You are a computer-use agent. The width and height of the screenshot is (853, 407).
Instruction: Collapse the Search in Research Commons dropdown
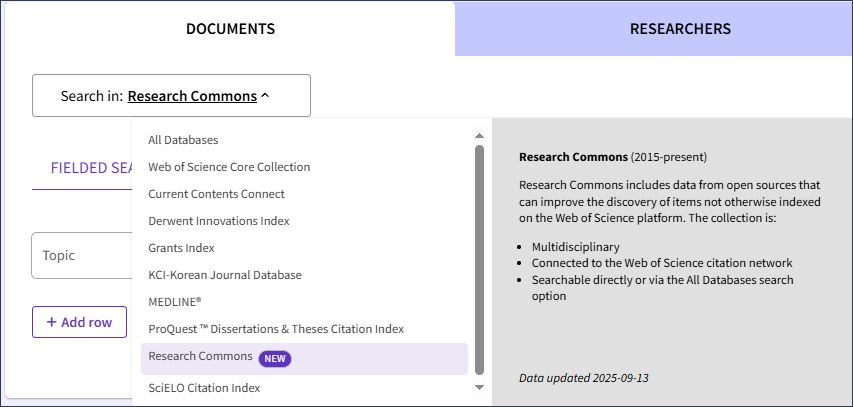[x=171, y=96]
